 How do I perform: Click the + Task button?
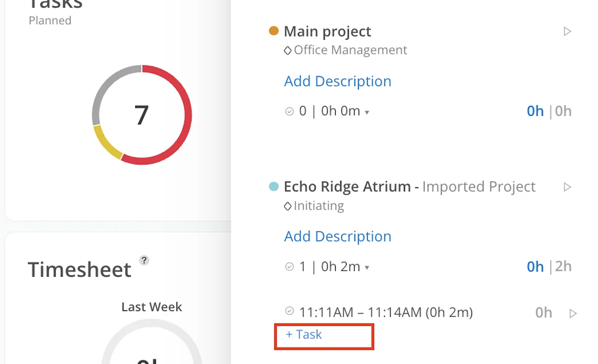pos(304,334)
